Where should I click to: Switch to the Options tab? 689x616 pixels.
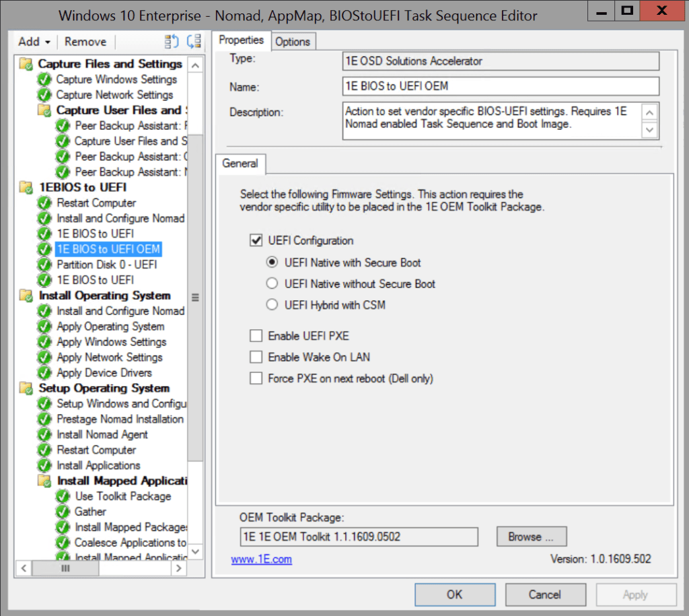(293, 41)
